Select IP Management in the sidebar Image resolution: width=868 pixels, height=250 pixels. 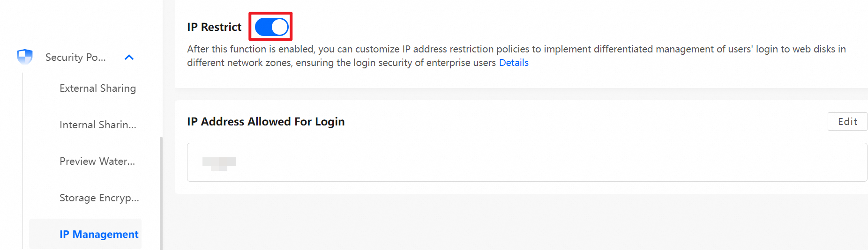[x=98, y=234]
